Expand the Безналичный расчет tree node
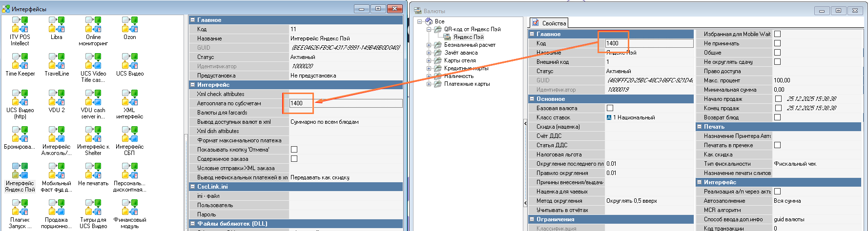The height and width of the screenshot is (231, 868). click(x=429, y=45)
